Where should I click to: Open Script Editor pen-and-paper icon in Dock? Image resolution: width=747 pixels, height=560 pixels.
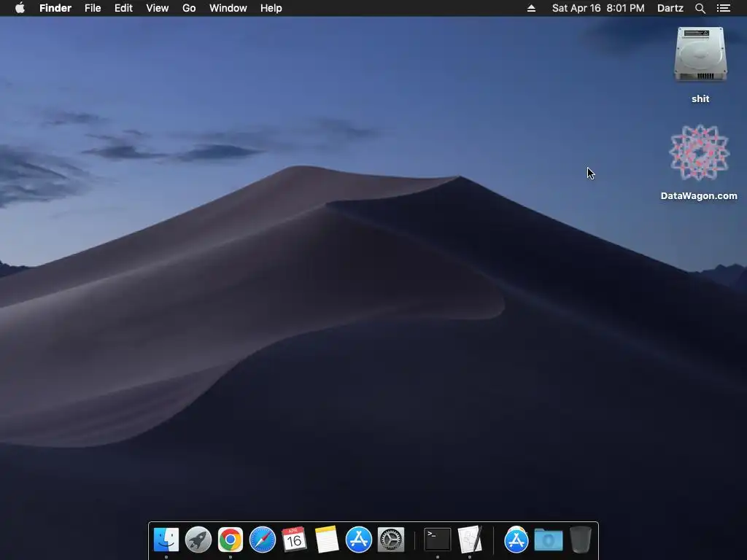tap(470, 540)
